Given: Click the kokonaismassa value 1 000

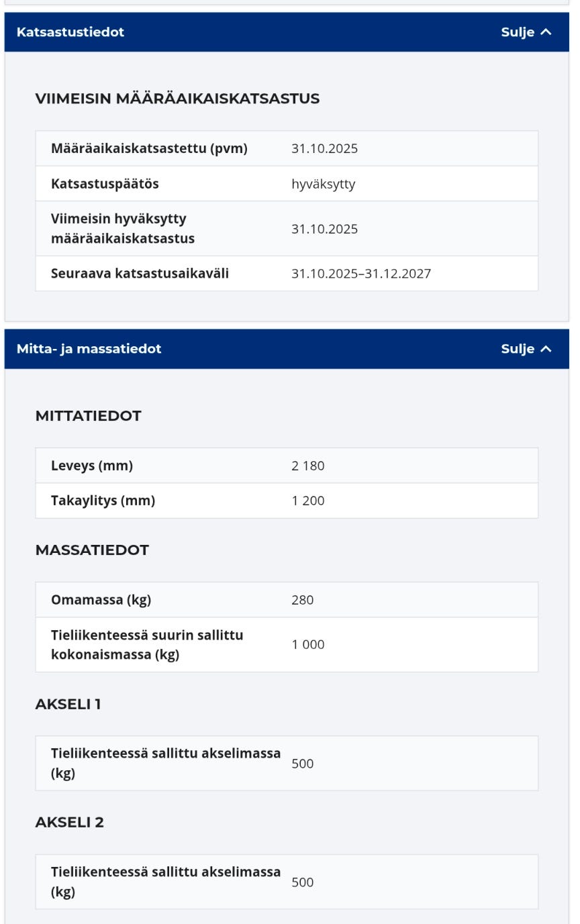Looking at the screenshot, I should pyautogui.click(x=308, y=645).
